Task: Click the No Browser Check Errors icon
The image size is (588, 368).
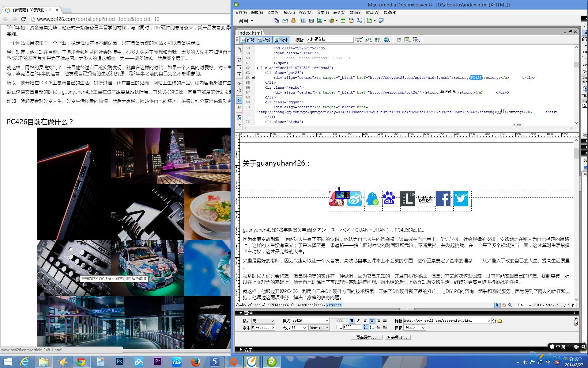Action: point(359,40)
